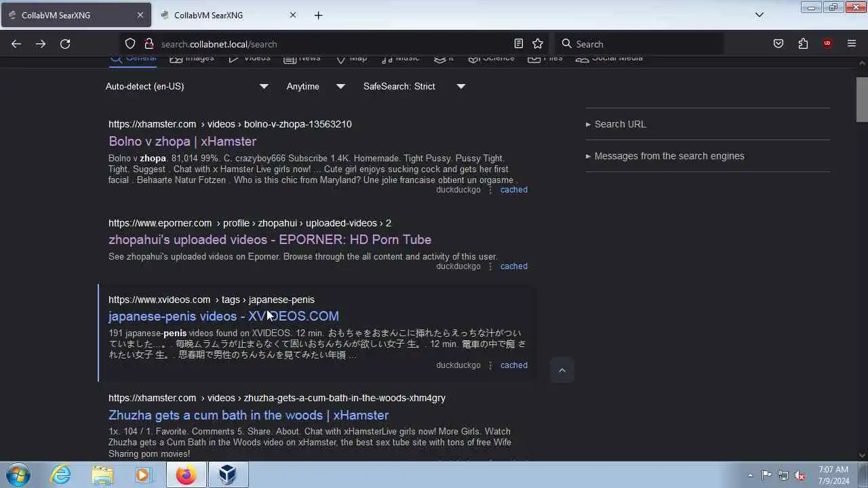Bookmark this page with the star
Image resolution: width=868 pixels, height=488 pixels.
point(538,43)
